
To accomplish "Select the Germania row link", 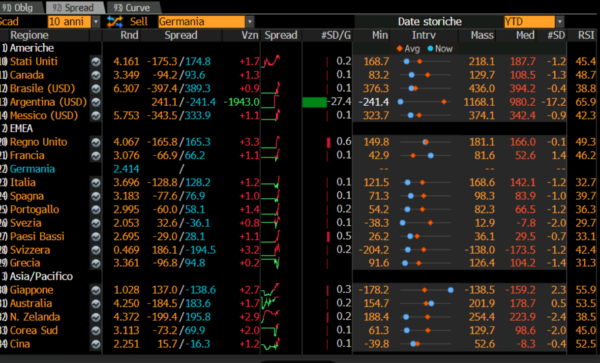I will pos(32,169).
